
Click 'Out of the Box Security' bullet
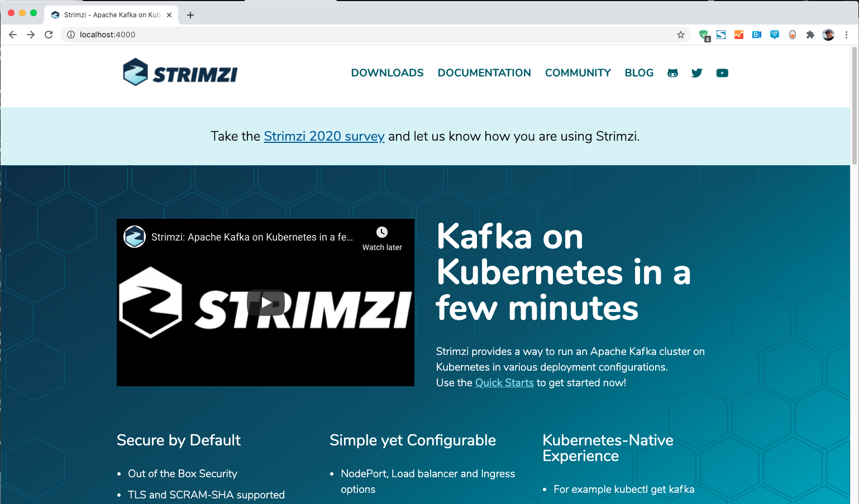183,474
